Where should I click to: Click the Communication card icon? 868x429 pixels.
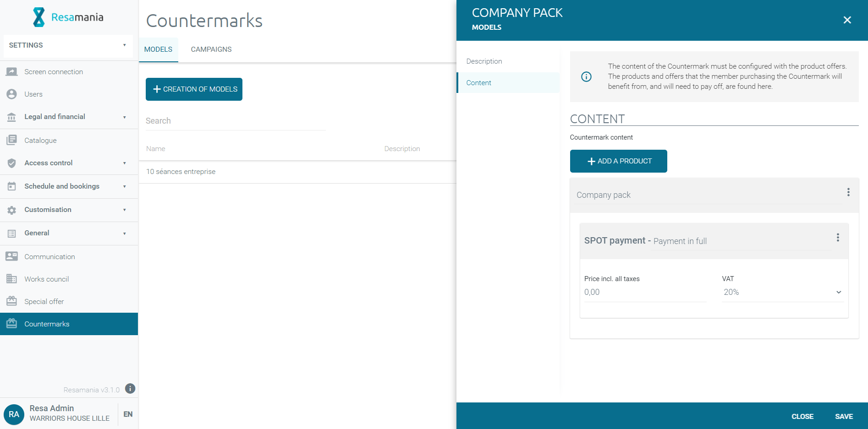12,256
